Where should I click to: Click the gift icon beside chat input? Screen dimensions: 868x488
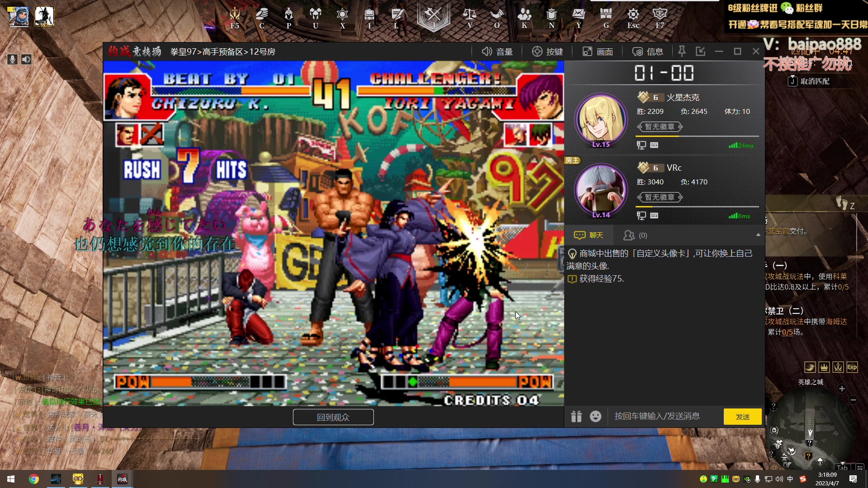coord(576,416)
